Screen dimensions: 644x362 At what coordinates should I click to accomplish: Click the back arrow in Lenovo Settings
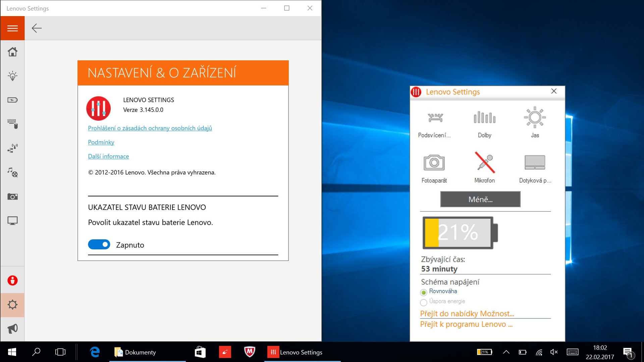point(37,28)
